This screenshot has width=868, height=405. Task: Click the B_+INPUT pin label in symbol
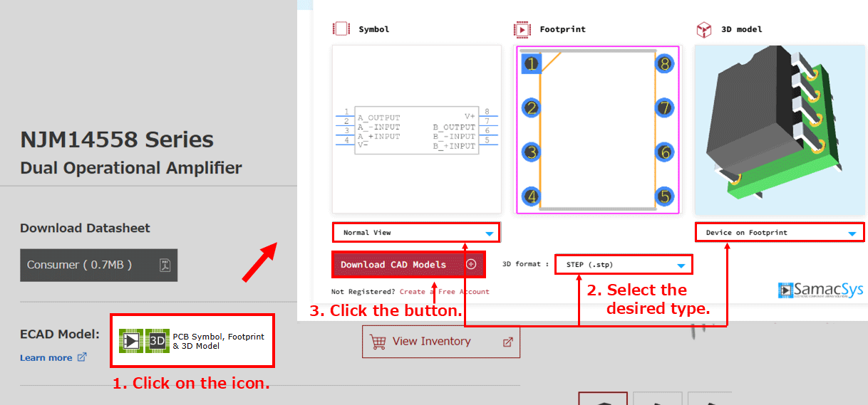coord(454,146)
